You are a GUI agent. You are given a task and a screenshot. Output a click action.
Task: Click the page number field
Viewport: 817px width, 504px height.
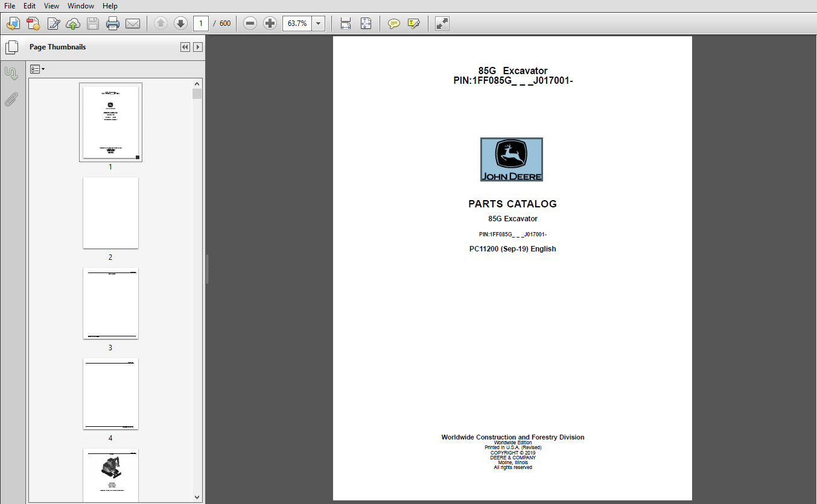pyautogui.click(x=201, y=24)
